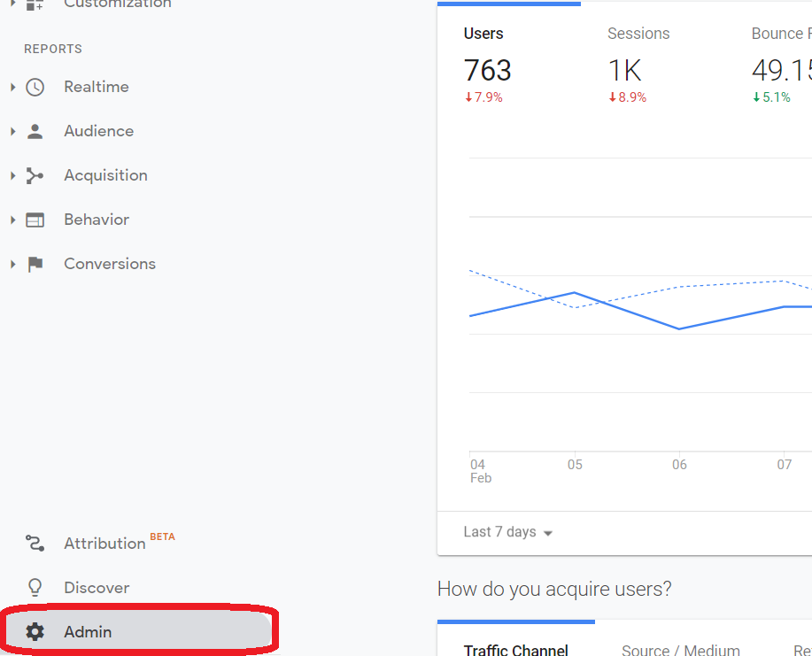The image size is (812, 656).
Task: Click the Customization label
Action: 118,4
